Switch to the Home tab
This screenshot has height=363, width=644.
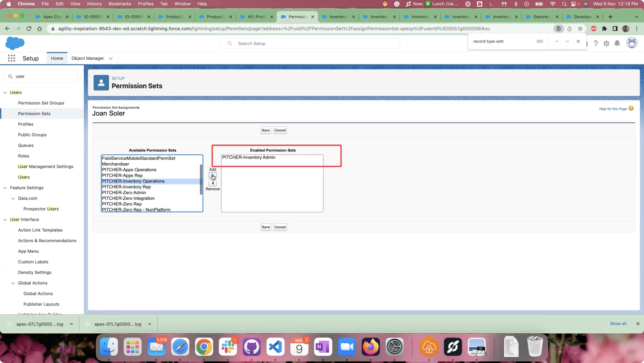(57, 58)
